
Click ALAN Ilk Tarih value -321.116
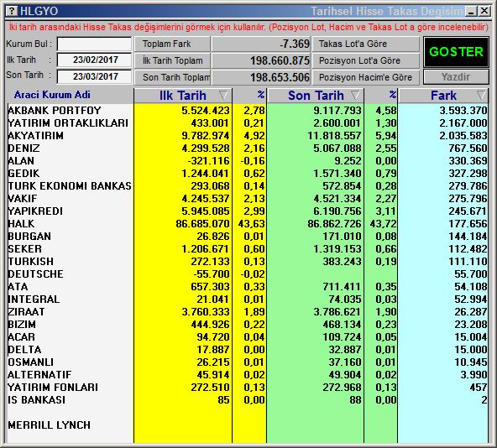pyautogui.click(x=208, y=160)
